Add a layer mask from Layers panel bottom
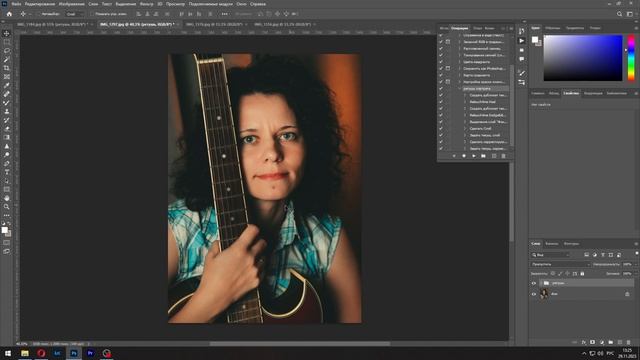This screenshot has width=640, height=360. point(593,342)
